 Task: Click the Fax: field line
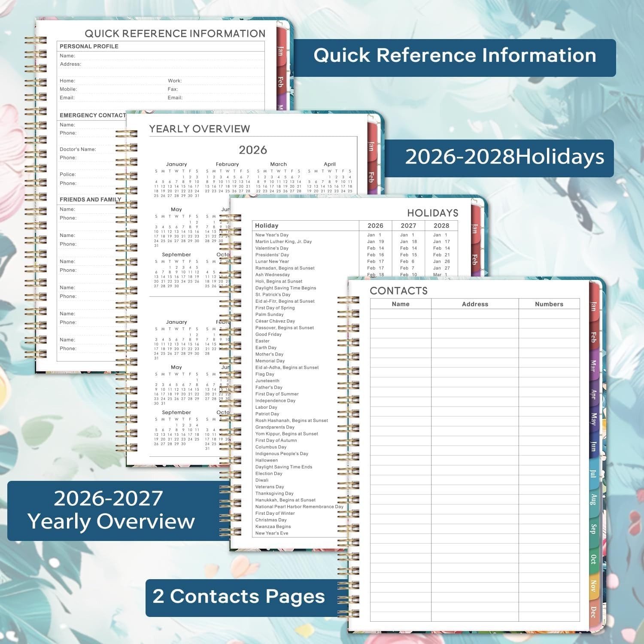[216, 89]
